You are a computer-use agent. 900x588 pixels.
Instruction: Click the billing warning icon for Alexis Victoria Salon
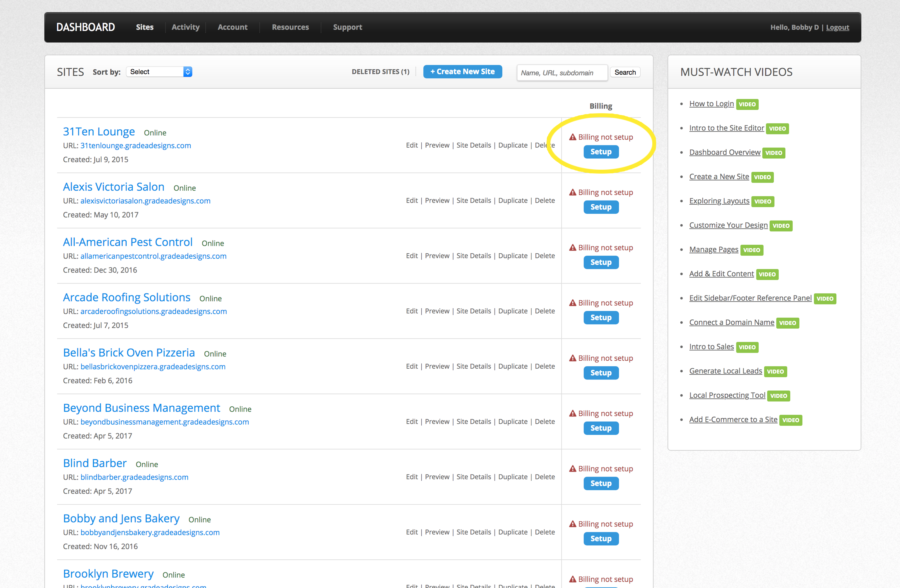pyautogui.click(x=573, y=192)
